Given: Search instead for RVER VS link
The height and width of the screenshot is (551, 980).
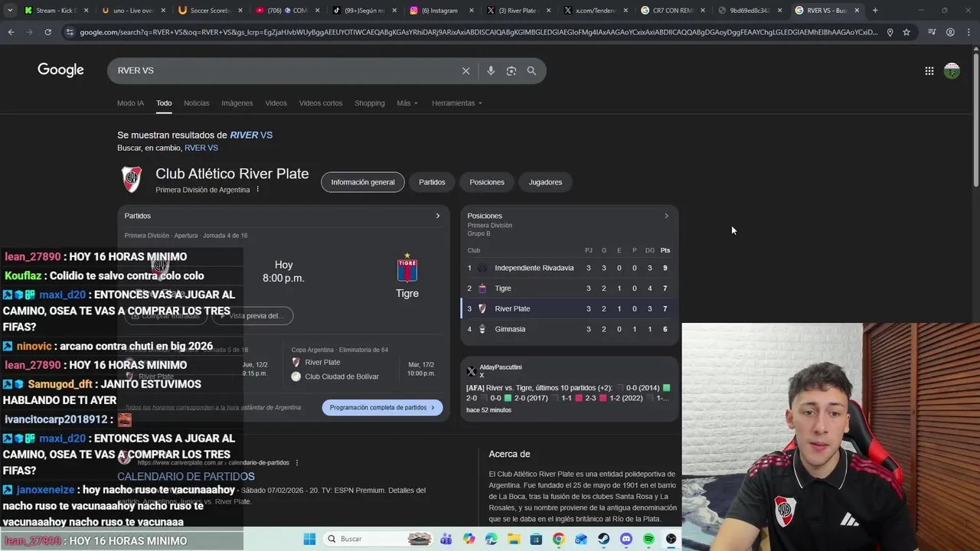Looking at the screenshot, I should [x=201, y=148].
